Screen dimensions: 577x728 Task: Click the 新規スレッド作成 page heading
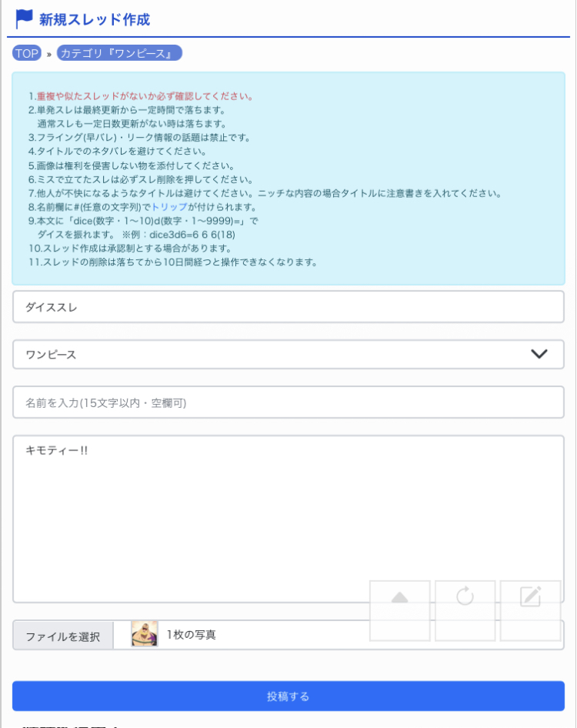[x=95, y=19]
